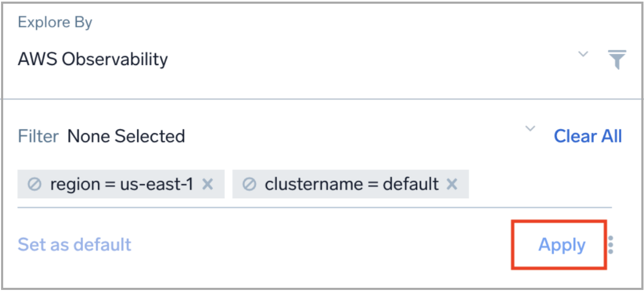Click empty filter input area beside chips
Image resolution: width=644 pixels, height=291 pixels.
538,185
